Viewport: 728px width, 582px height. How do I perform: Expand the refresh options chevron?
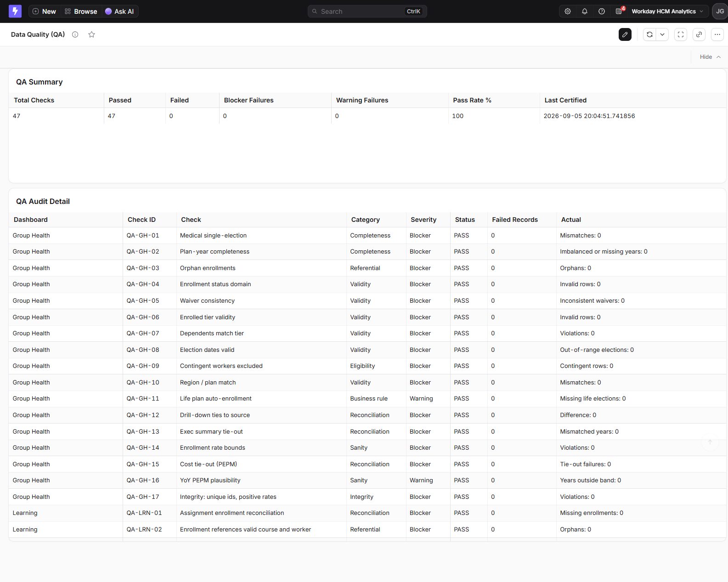[x=662, y=34]
